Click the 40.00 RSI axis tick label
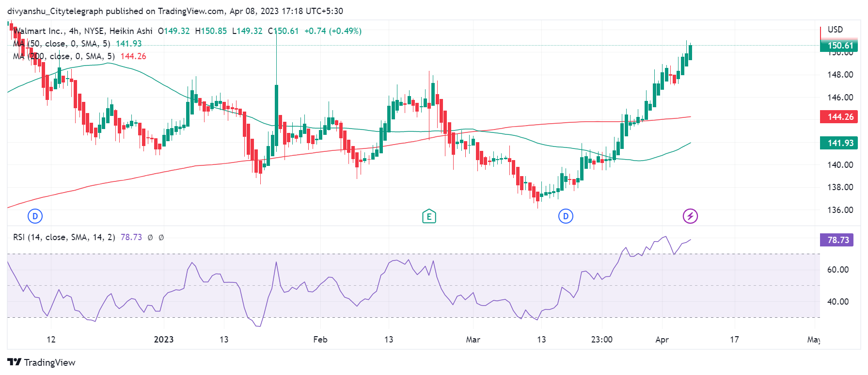The image size is (868, 375). tap(838, 302)
